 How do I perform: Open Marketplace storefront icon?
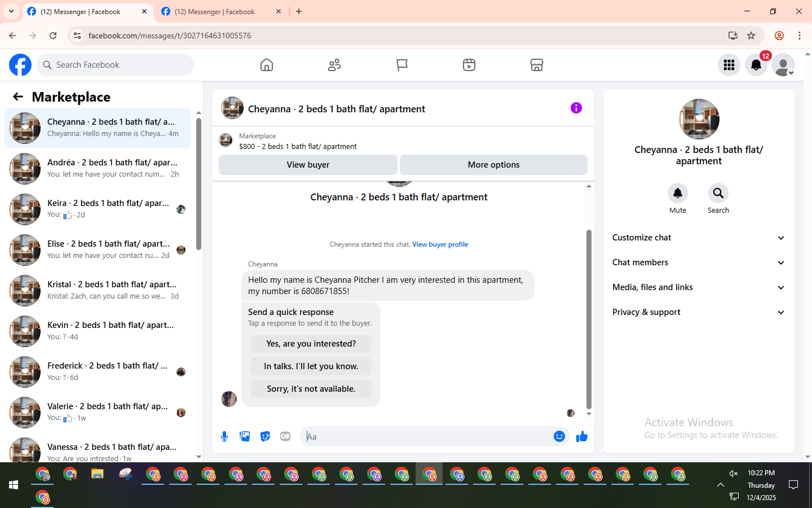(537, 65)
